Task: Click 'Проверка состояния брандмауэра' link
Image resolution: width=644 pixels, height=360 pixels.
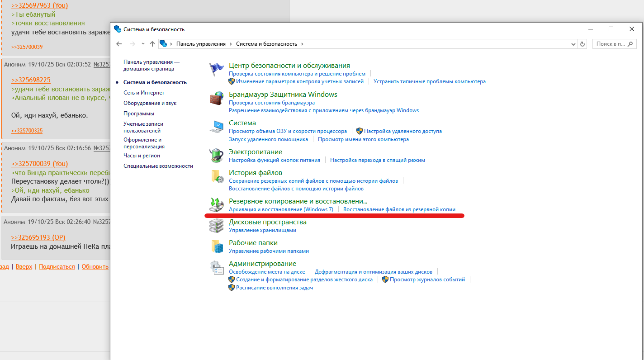Action: [272, 103]
